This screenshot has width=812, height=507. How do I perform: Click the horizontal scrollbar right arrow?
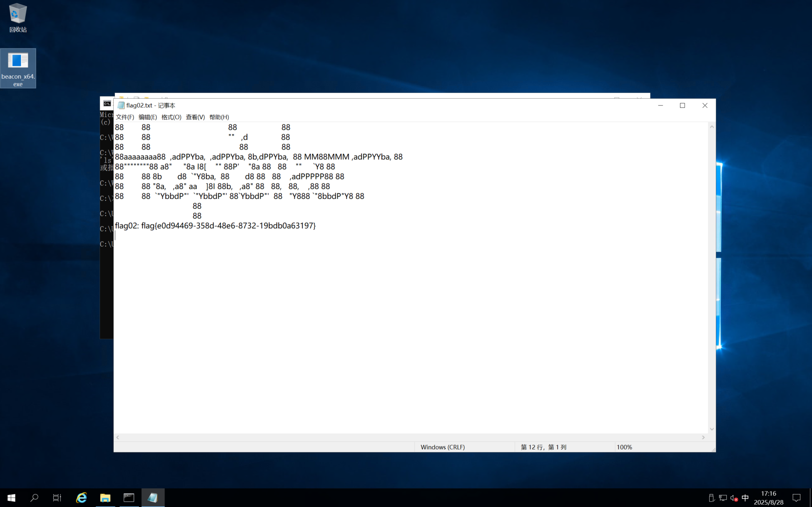[703, 437]
